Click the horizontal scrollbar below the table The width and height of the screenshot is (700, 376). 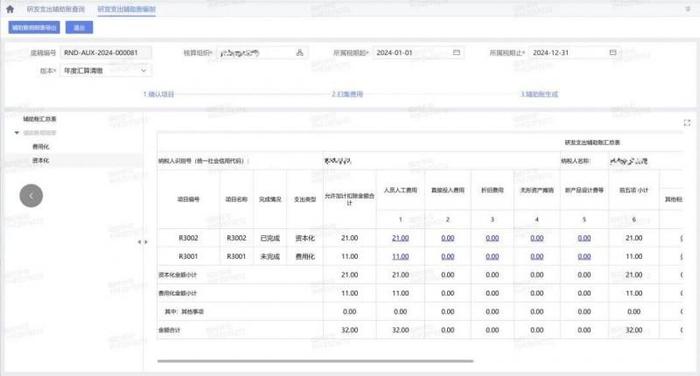pyautogui.click(x=315, y=361)
